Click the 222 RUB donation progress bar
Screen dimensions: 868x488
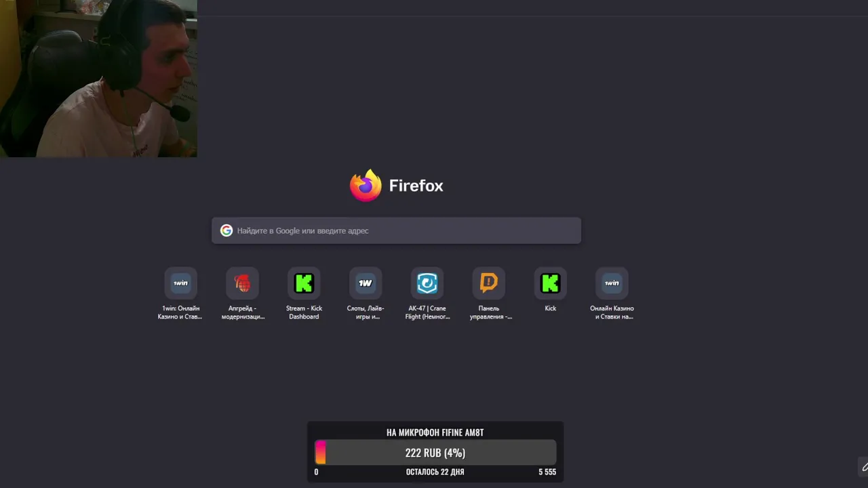tap(435, 453)
